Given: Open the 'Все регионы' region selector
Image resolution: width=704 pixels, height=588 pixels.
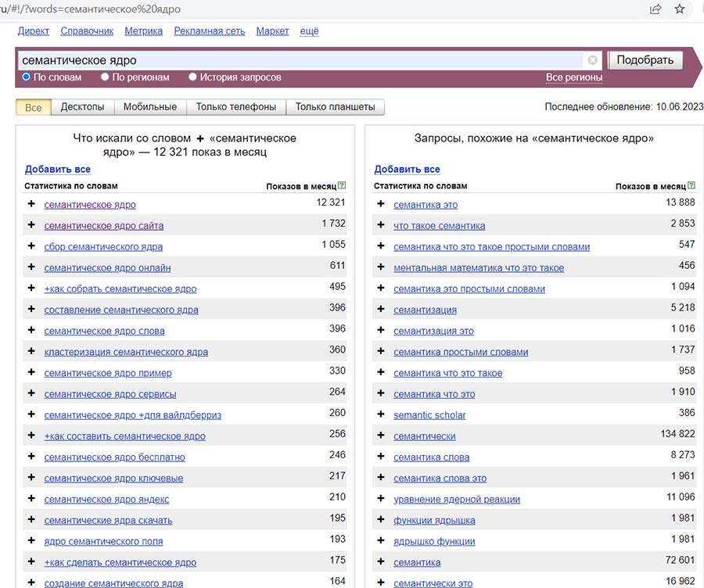Looking at the screenshot, I should click(573, 77).
